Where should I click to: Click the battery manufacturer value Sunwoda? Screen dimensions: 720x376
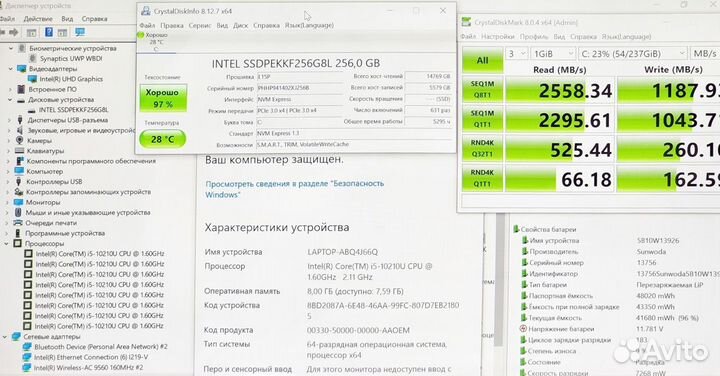coord(652,252)
